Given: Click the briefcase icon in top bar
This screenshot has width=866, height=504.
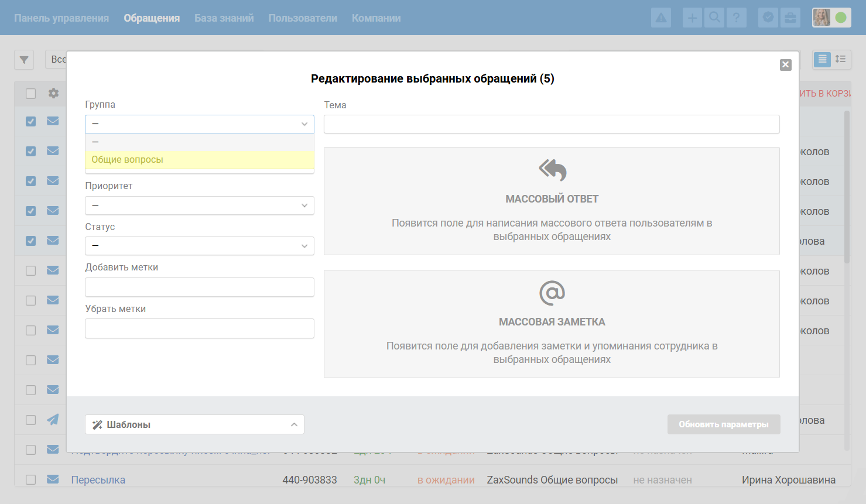Looking at the screenshot, I should [790, 18].
